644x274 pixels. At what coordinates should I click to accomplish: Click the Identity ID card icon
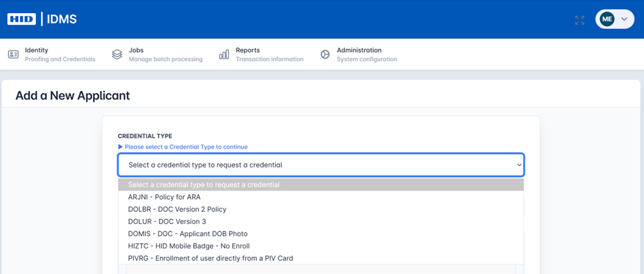coord(14,54)
